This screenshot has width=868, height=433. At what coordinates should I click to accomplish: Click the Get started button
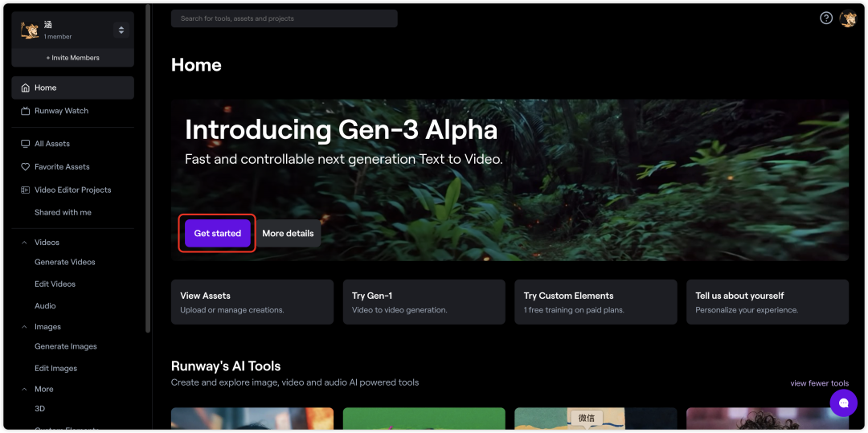(218, 233)
